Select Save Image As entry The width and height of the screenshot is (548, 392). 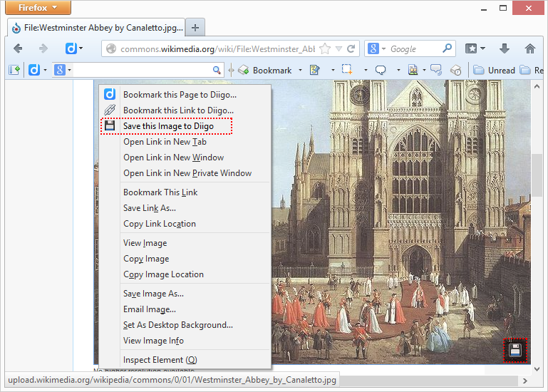pyautogui.click(x=185, y=294)
